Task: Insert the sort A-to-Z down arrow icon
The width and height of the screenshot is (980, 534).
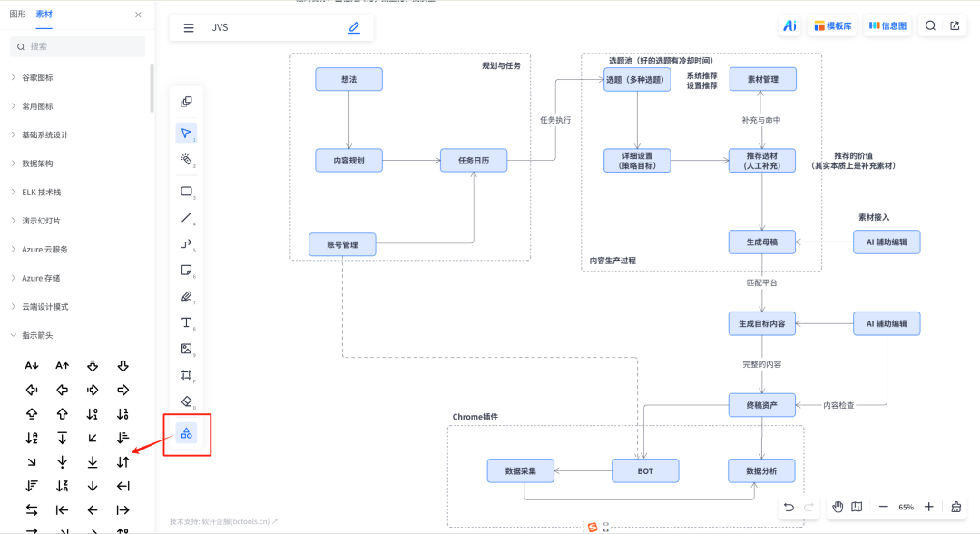Action: (32, 439)
